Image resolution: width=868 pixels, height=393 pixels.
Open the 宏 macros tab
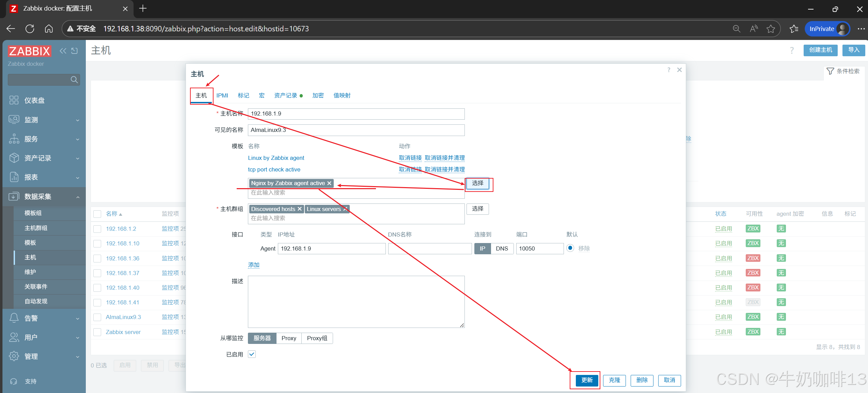pos(262,95)
